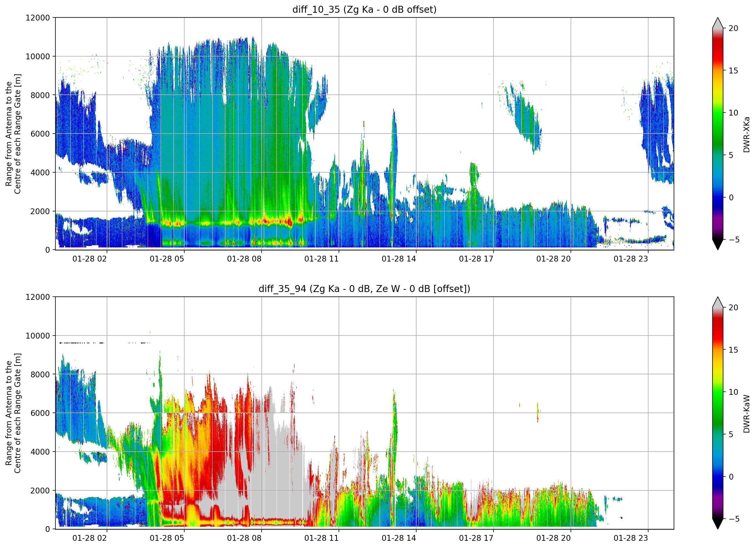Click the "01-28 05" time tick under the diff_10_35 plot
Viewport: 756px width, 548px height.
coord(167,259)
